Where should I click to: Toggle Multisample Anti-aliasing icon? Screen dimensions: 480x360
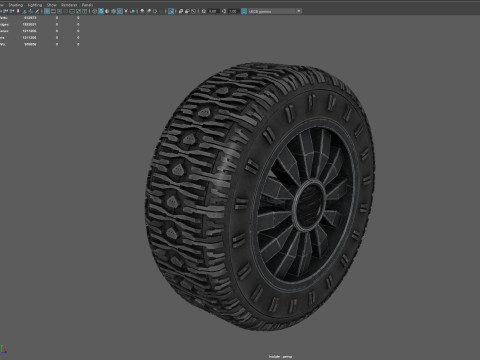pyautogui.click(x=155, y=11)
